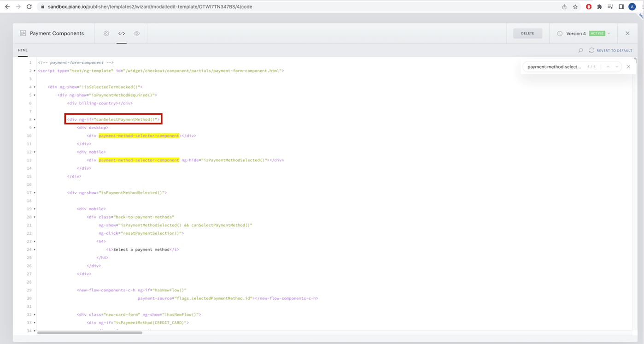Open the preview eye icon
Screen dimensions: 644x344
tap(137, 34)
